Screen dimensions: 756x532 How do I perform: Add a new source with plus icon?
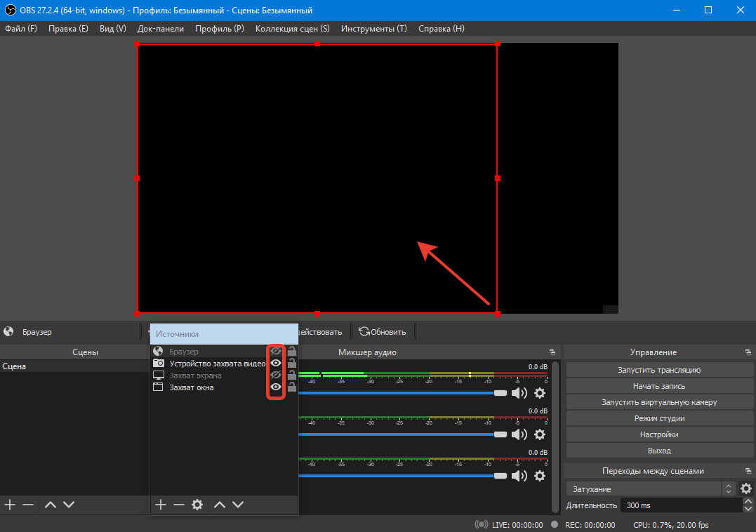tap(161, 505)
